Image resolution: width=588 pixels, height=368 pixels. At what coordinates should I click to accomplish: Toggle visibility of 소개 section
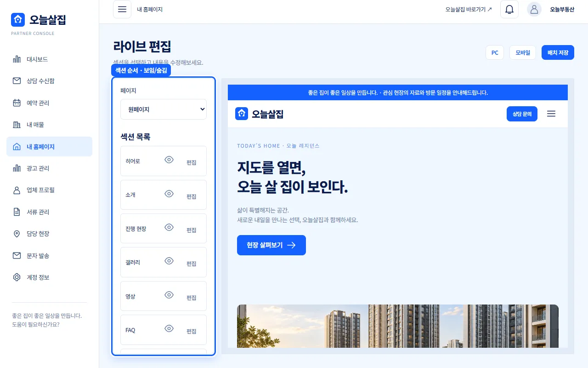point(169,194)
